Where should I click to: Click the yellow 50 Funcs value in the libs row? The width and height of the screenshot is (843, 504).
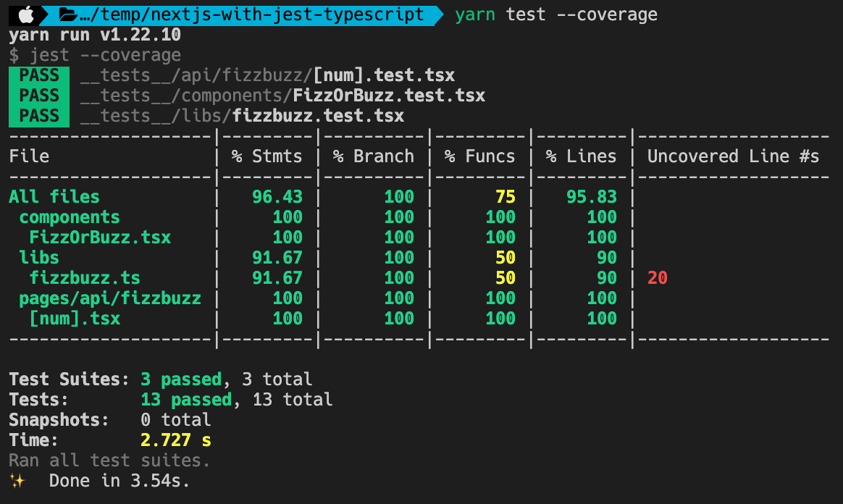click(506, 257)
